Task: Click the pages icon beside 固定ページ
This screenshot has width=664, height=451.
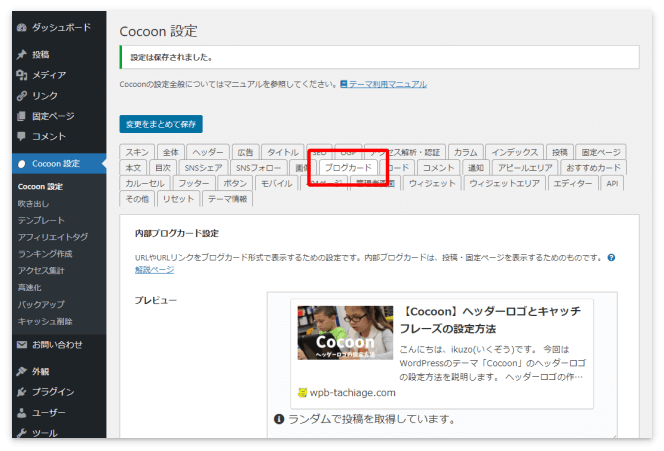Action: click(x=22, y=116)
